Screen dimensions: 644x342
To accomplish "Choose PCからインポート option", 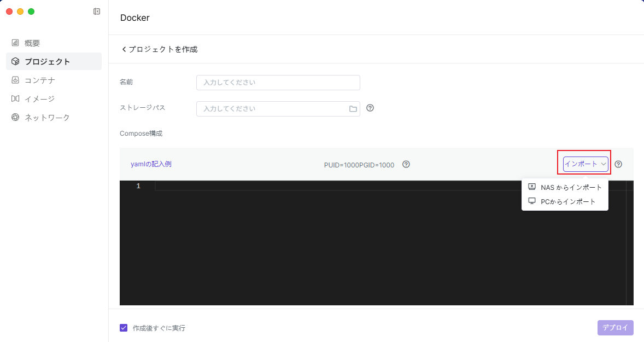I will tap(567, 201).
